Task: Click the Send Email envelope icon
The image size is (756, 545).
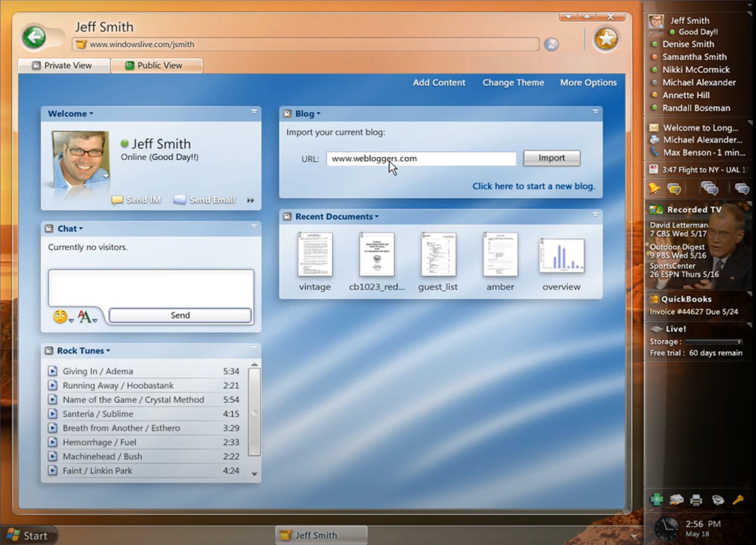Action: [x=180, y=200]
